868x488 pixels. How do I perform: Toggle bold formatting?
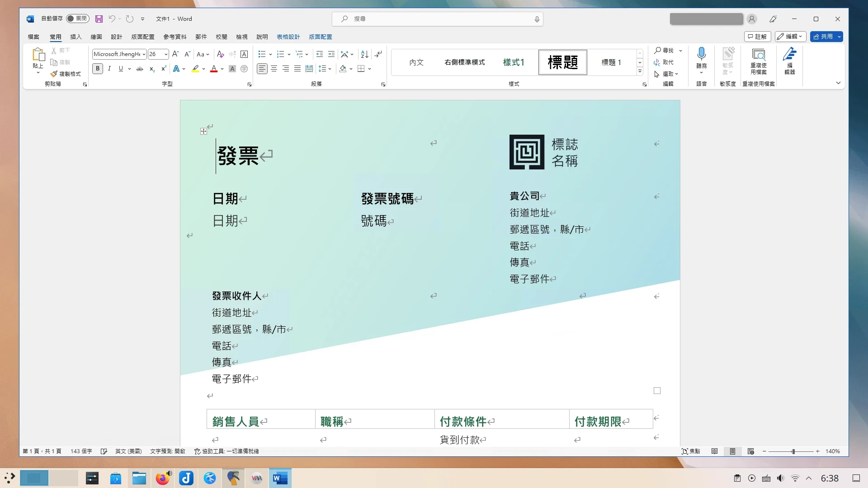97,69
